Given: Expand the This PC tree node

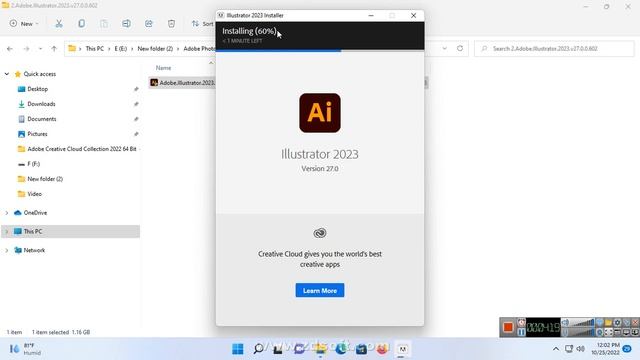Looking at the screenshot, I should click(x=7, y=231).
